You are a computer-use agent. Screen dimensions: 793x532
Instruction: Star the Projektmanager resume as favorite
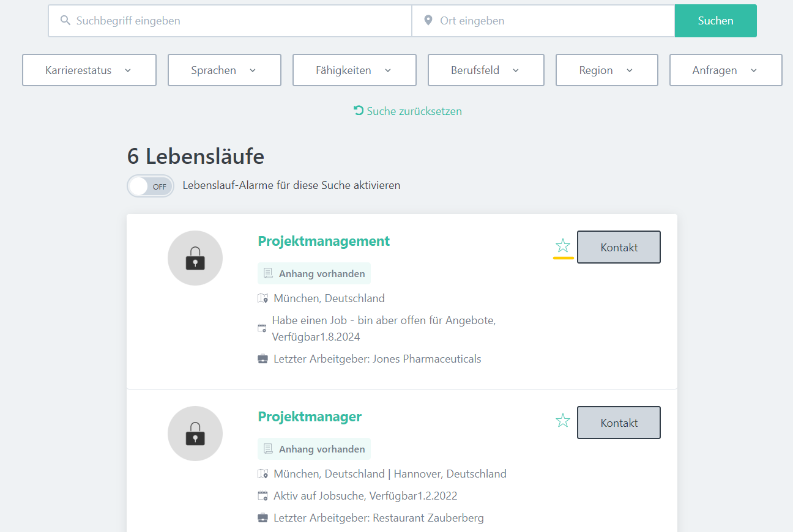pyautogui.click(x=563, y=421)
